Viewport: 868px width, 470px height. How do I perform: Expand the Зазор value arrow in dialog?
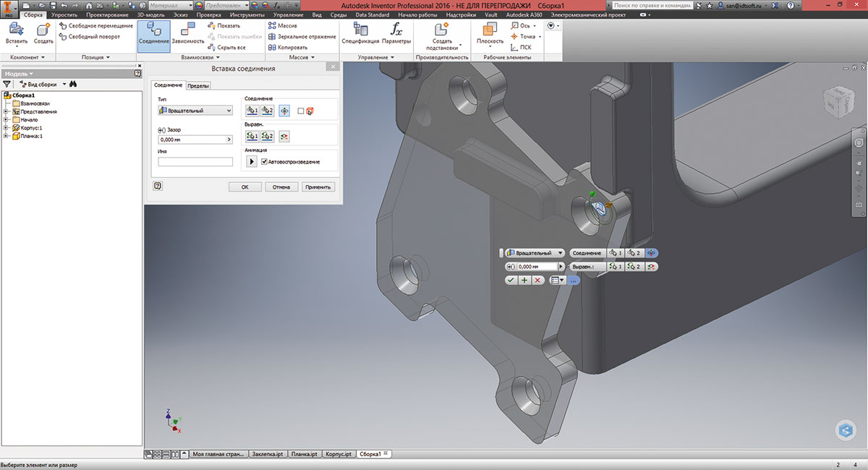pyautogui.click(x=229, y=140)
